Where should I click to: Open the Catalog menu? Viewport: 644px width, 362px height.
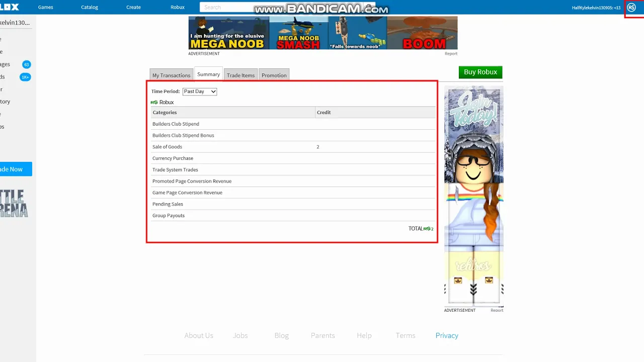click(x=90, y=7)
